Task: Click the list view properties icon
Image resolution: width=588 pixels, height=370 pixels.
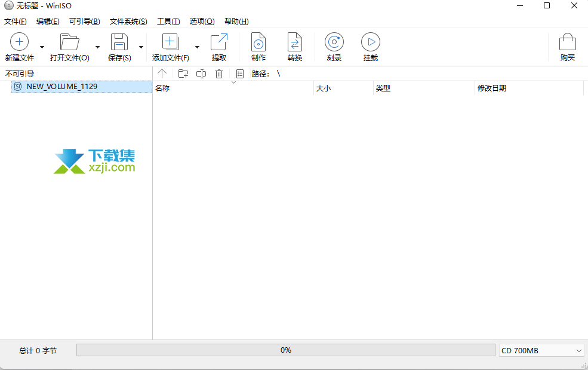Action: [240, 74]
